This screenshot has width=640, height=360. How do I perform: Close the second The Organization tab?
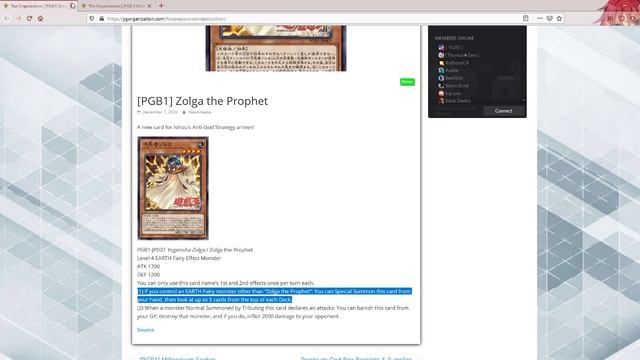pyautogui.click(x=149, y=6)
